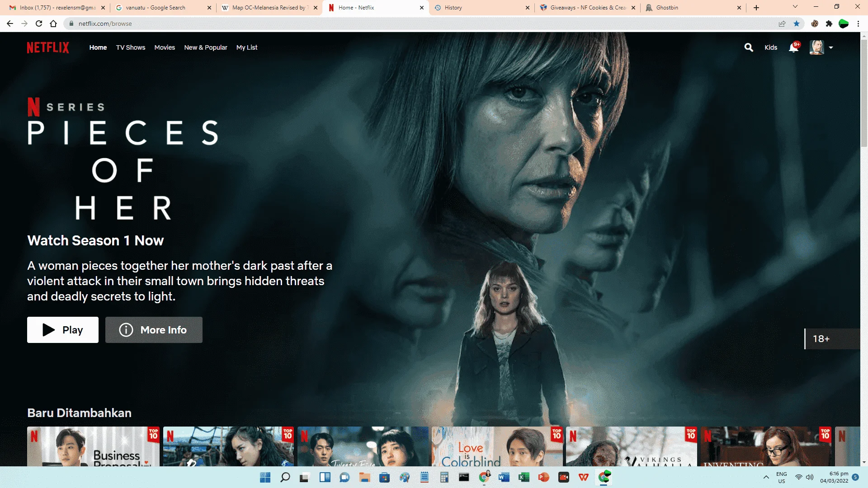
Task: Click the red NETFLIX logo
Action: (x=48, y=47)
